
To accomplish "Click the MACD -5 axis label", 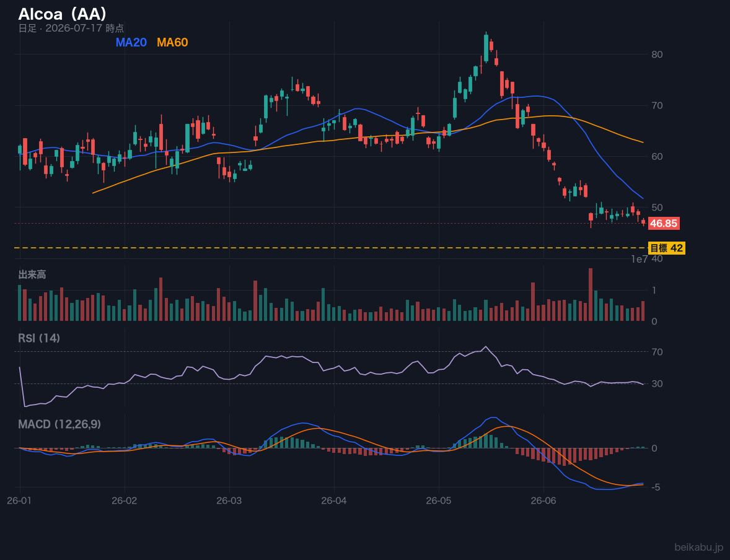I will [x=656, y=488].
